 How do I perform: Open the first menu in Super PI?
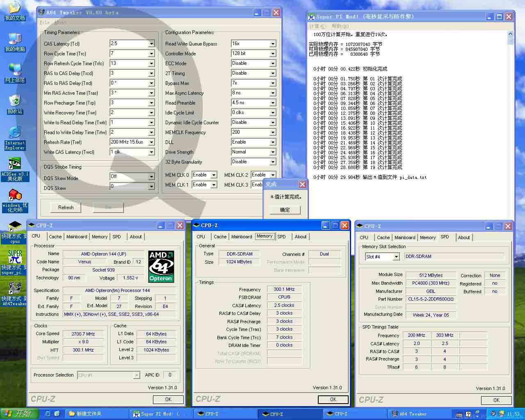pyautogui.click(x=317, y=26)
